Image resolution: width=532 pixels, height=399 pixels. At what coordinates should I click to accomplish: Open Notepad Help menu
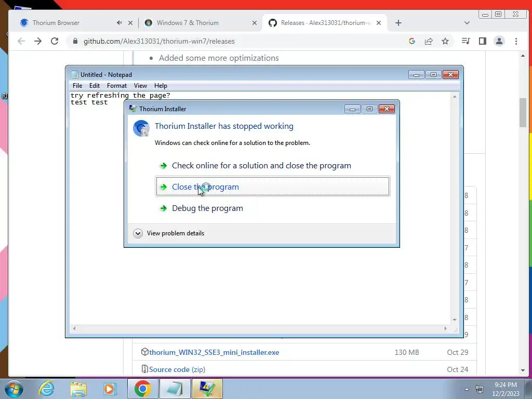click(x=161, y=86)
